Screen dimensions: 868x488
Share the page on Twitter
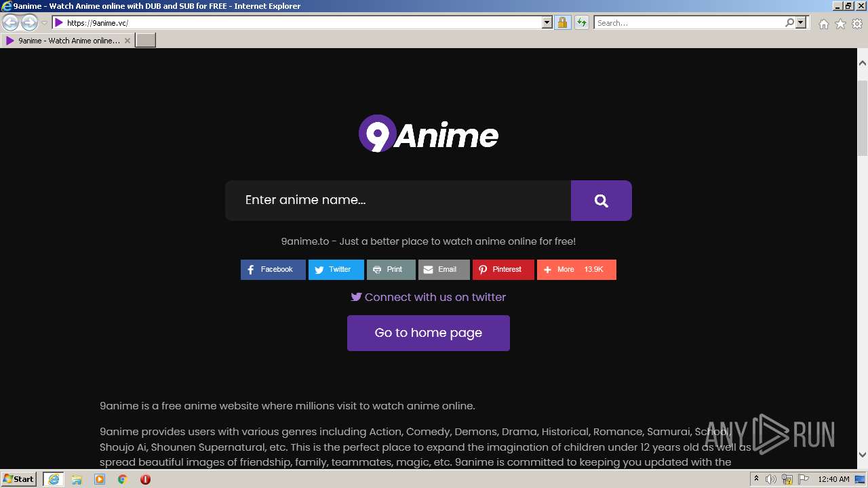coord(336,270)
